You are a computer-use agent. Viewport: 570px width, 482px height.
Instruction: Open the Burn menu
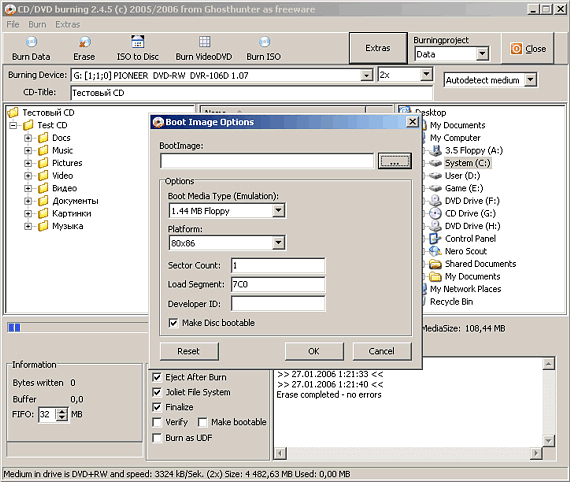37,24
